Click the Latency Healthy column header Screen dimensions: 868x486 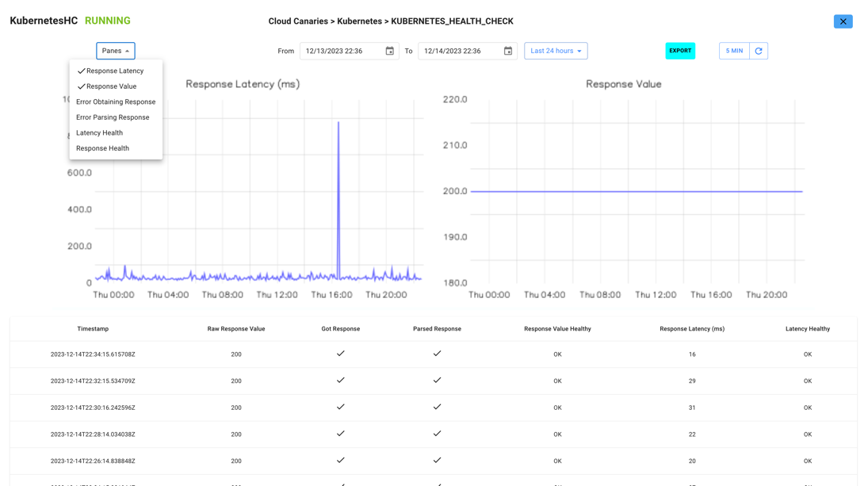(808, 329)
